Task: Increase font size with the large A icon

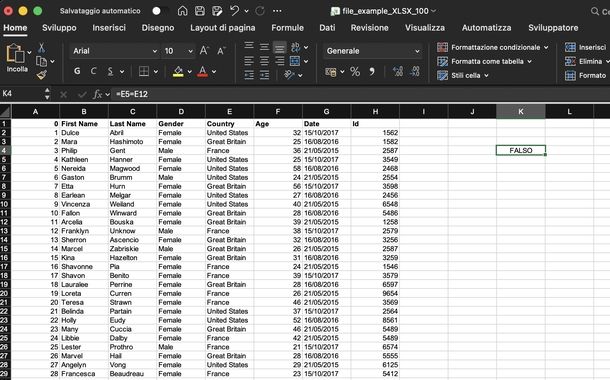Action: 204,51
